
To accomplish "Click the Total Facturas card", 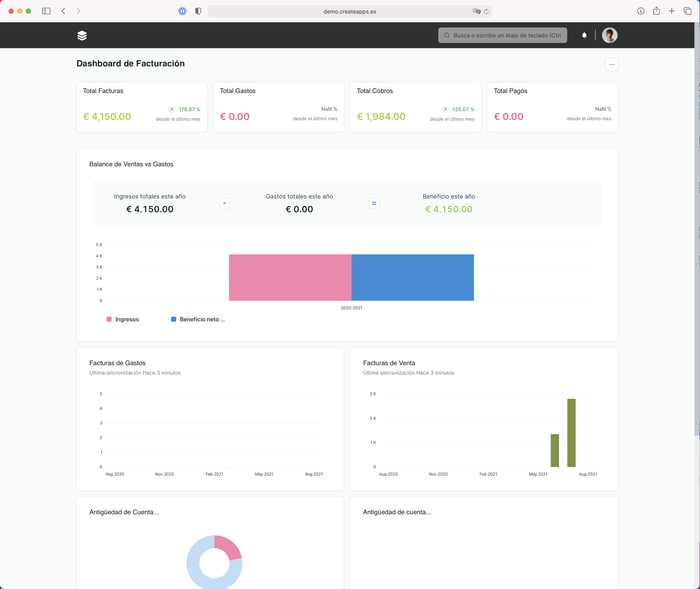I will (142, 107).
